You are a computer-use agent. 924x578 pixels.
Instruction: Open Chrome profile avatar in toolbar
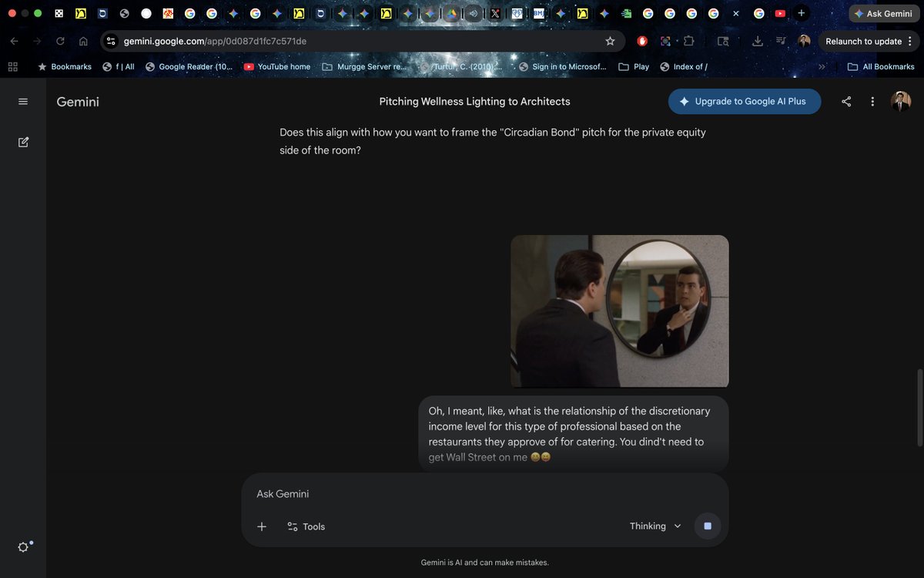coord(804,41)
